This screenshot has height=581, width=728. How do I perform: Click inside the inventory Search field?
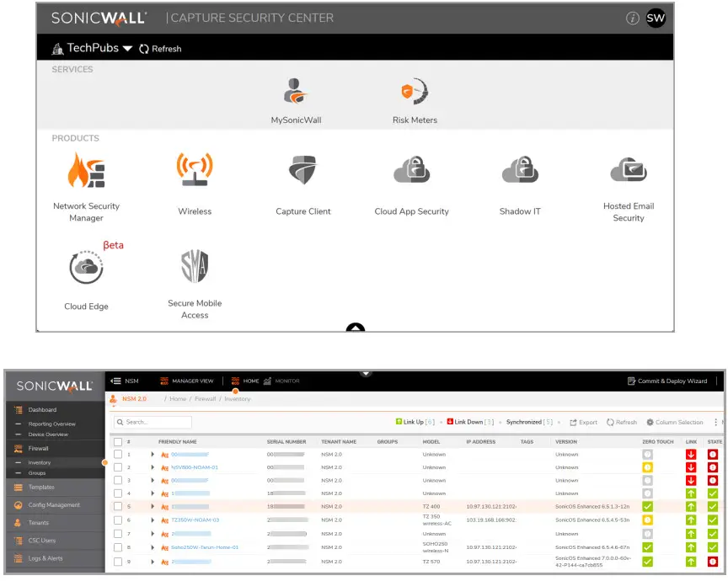click(152, 422)
